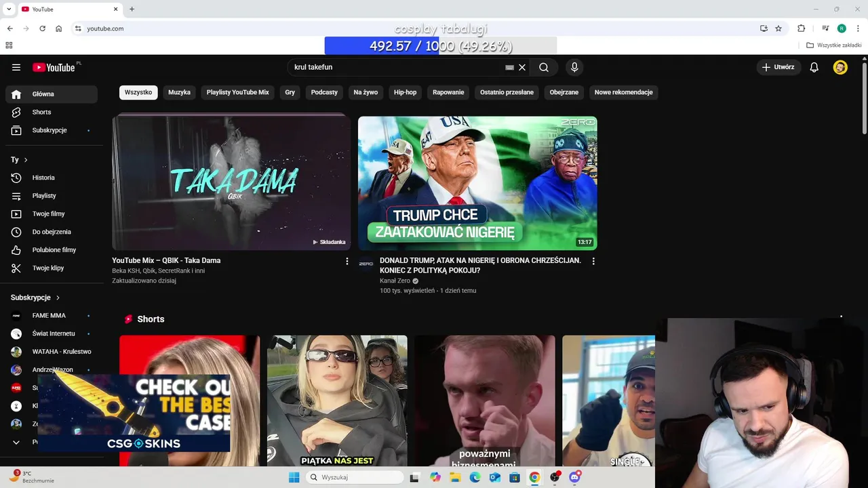Go to Subskrypcje in the top sidebar
Image resolution: width=868 pixels, height=488 pixels.
pyautogui.click(x=52, y=130)
